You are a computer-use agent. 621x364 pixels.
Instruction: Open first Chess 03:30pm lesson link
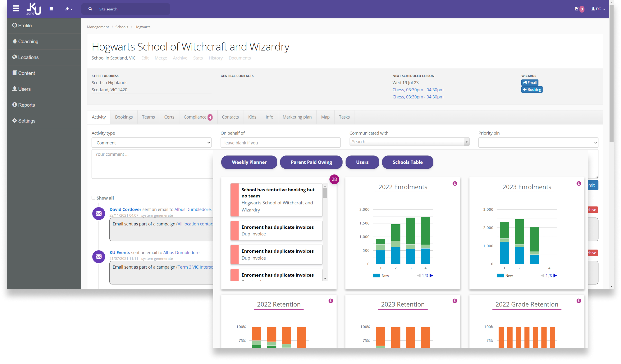point(418,90)
